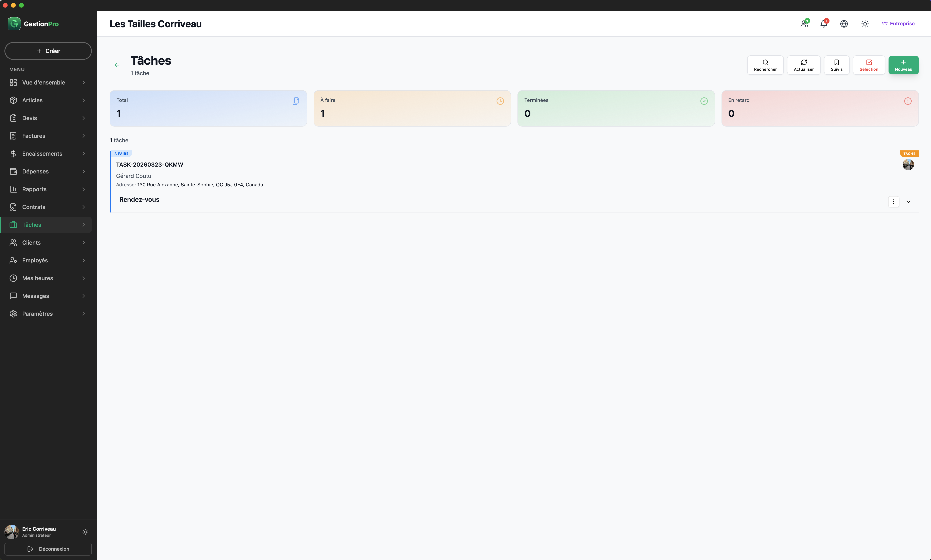Click the Mes heures clock icon

point(13,278)
